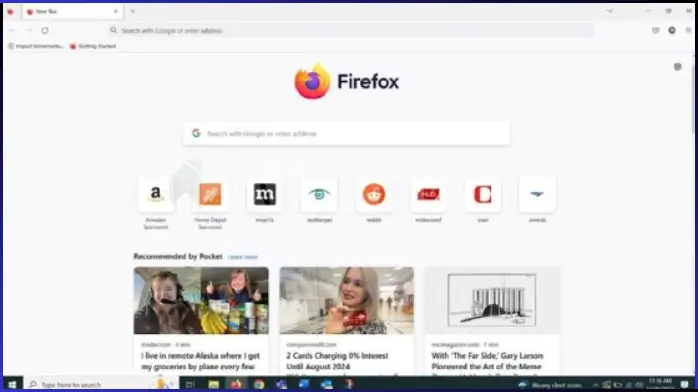
Task: Open File Explorer from the taskbar
Action: 214,384
